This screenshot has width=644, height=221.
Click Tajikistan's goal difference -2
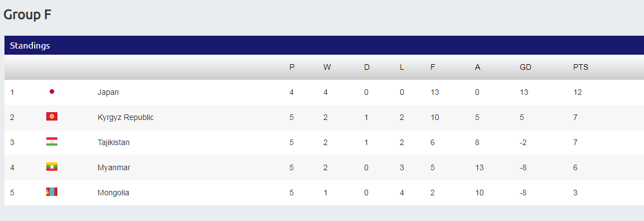[523, 142]
